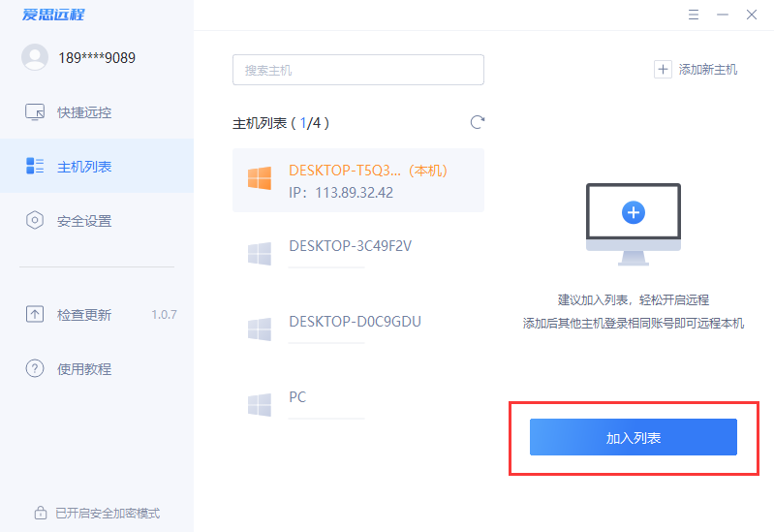Focus the 搜索主机 search field
774x532 pixels.
[357, 70]
